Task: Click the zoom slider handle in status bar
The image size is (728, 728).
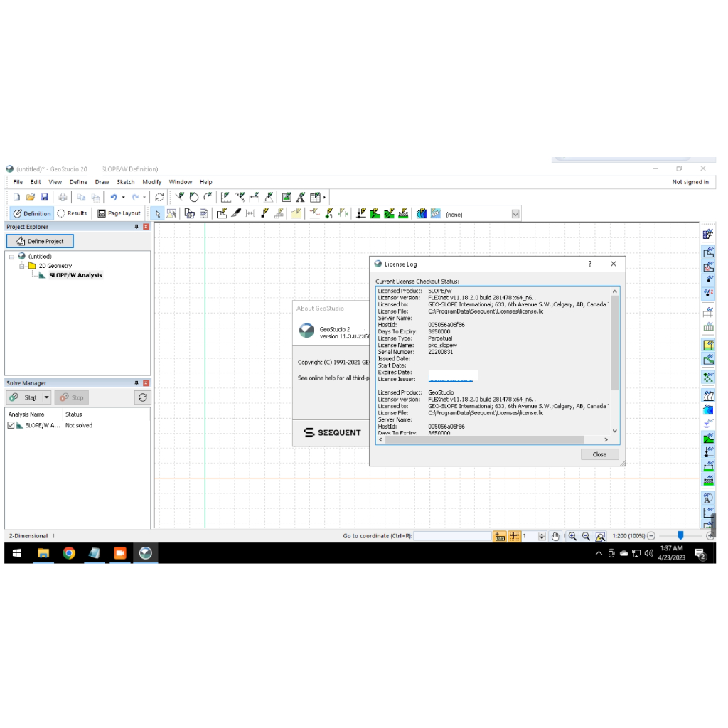Action: pos(680,535)
